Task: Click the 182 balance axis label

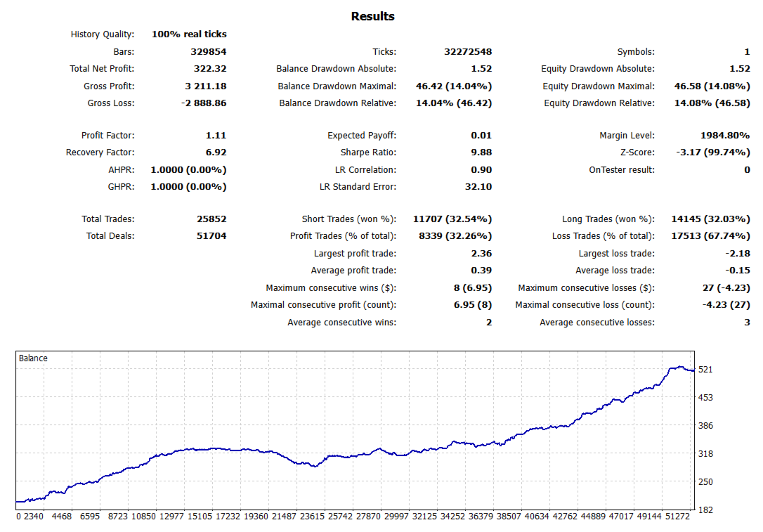Action: click(x=705, y=510)
